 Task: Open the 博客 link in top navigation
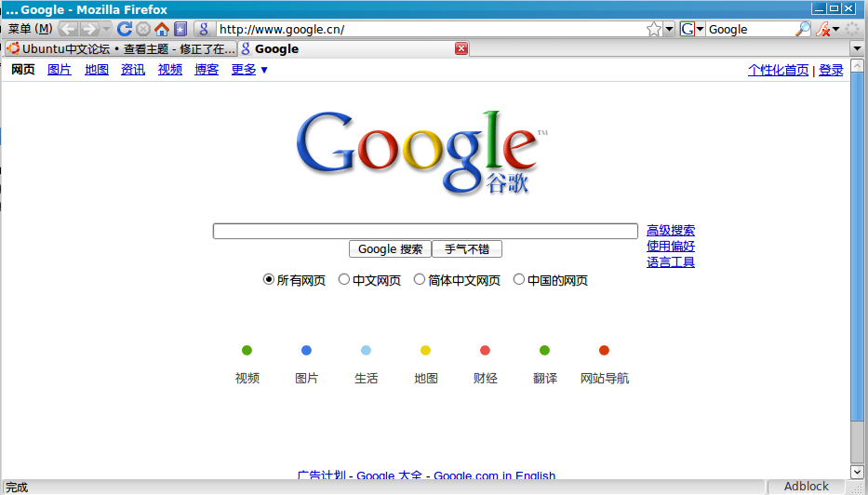(207, 69)
